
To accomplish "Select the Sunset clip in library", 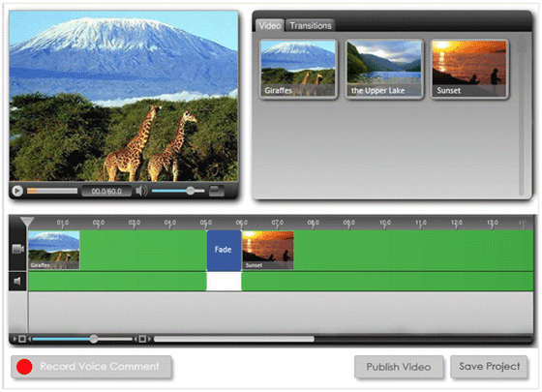I will coord(469,69).
